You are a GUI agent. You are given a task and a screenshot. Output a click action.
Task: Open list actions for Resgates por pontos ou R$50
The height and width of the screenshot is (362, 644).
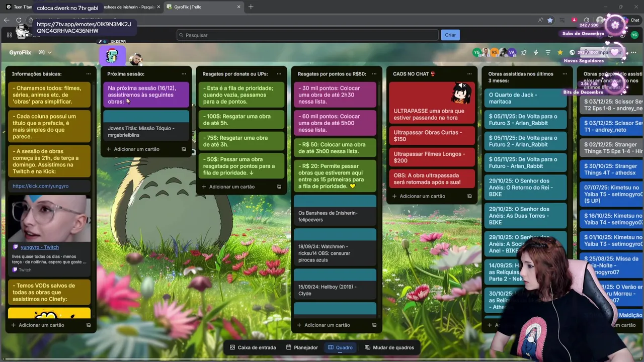374,74
